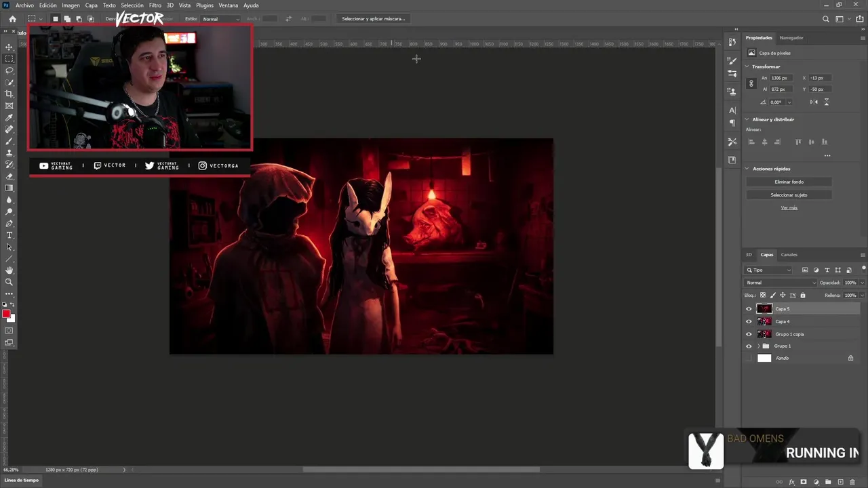Click the white background color swatch
This screenshot has height=488, width=868.
click(12, 318)
